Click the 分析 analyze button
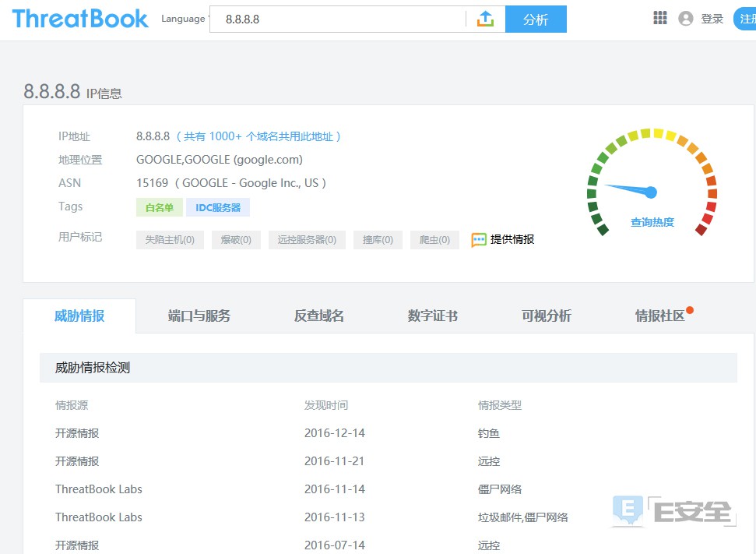The image size is (756, 554). [536, 19]
